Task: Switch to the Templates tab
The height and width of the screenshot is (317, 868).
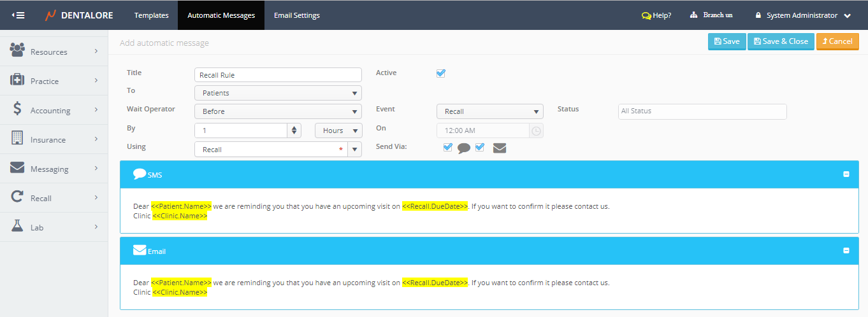Action: click(x=151, y=15)
